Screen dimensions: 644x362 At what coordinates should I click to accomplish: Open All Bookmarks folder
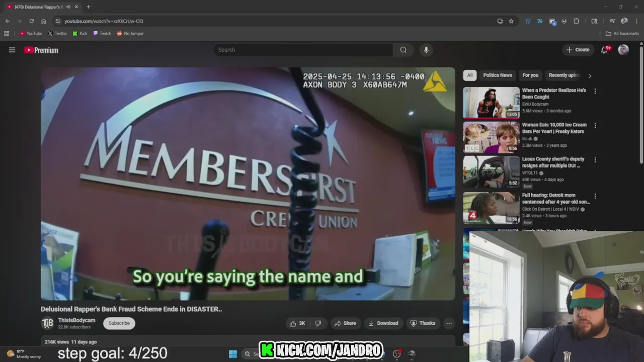[622, 34]
